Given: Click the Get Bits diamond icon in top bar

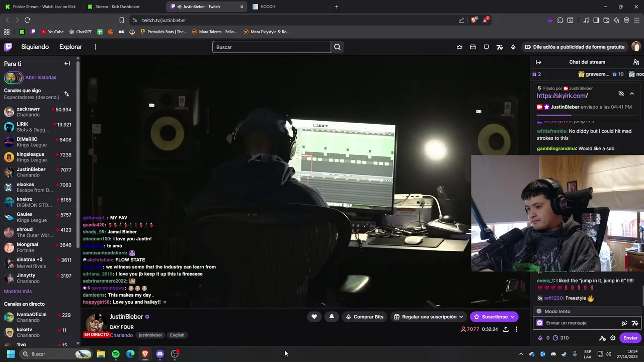Looking at the screenshot, I should coord(513,47).
